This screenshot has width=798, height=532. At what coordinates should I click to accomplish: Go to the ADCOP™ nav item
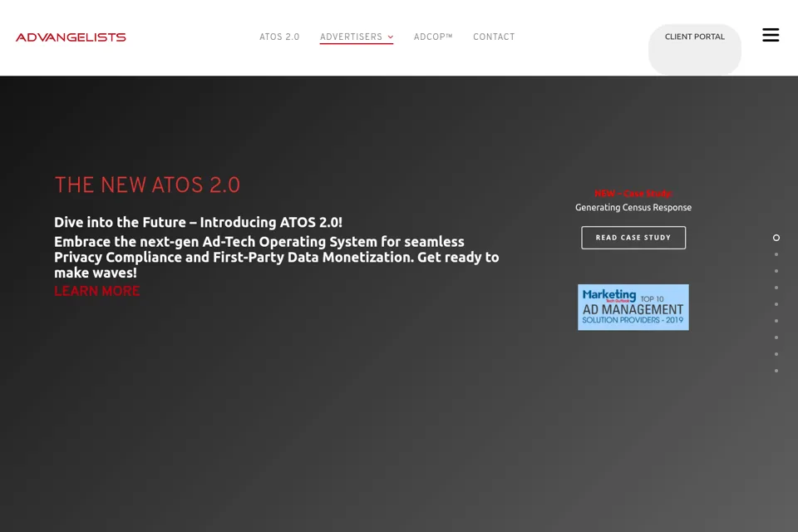click(433, 37)
